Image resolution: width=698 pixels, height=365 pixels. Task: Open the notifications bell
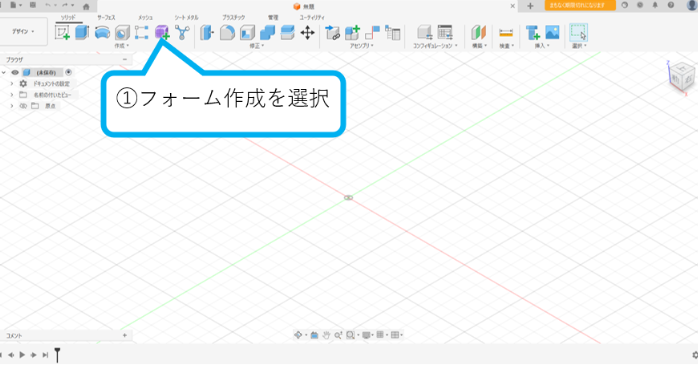click(655, 5)
